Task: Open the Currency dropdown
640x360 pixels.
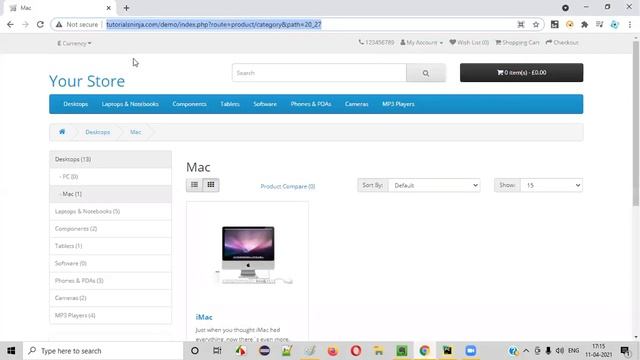Action: coord(74,43)
